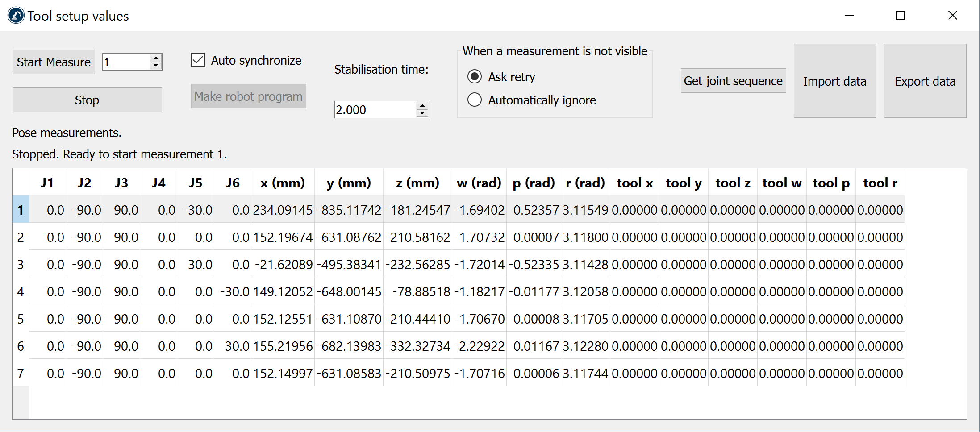Click Get joint sequence
Viewport: 980px width, 432px height.
pyautogui.click(x=733, y=81)
